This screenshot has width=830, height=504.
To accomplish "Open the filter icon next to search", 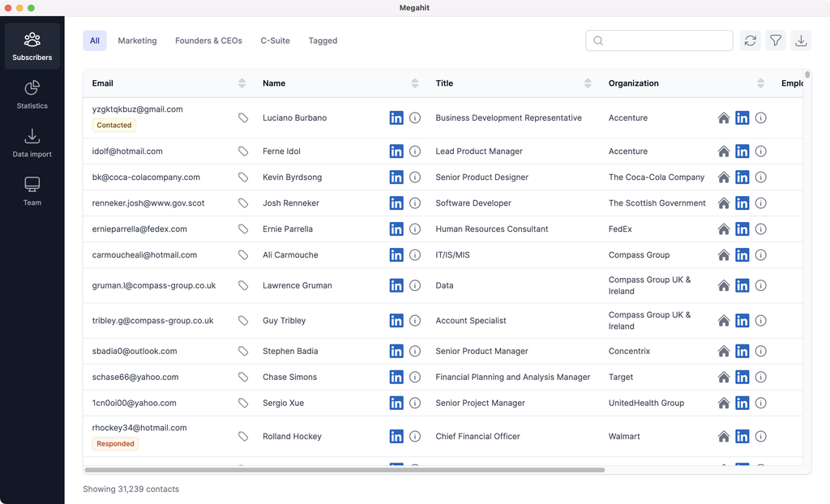I will click(x=776, y=41).
